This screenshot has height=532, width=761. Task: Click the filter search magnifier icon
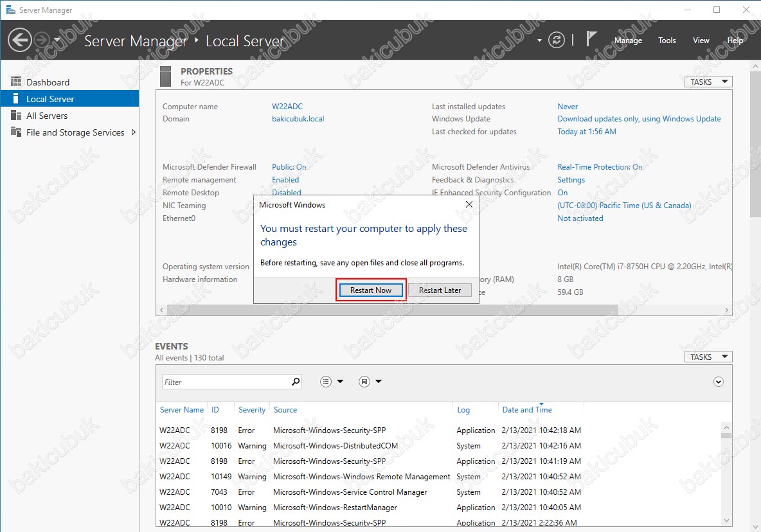(295, 382)
